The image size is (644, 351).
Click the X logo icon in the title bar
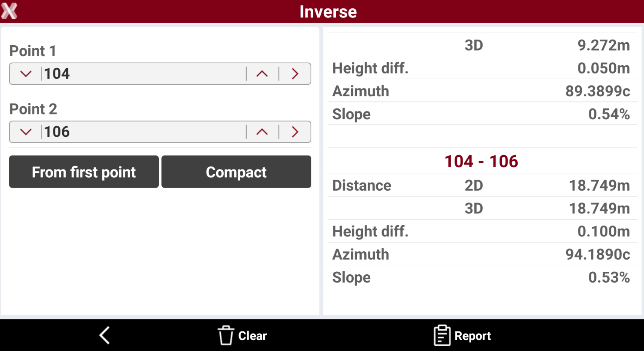9,11
